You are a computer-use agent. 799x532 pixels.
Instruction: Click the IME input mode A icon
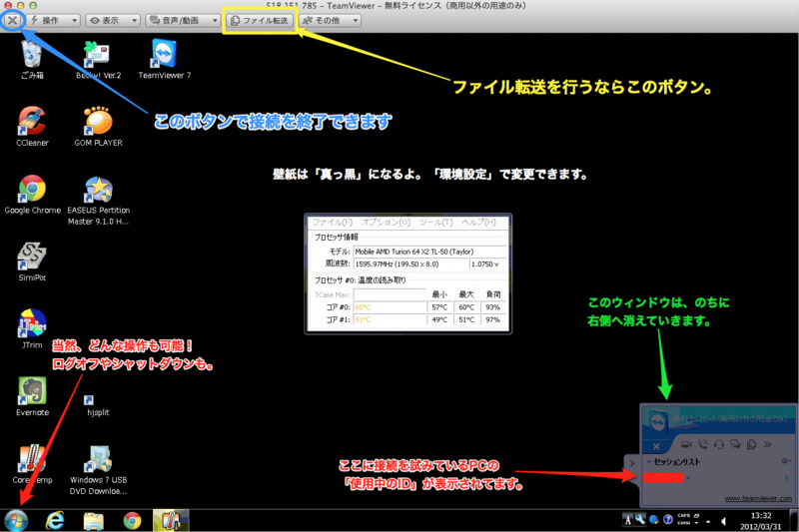628,520
